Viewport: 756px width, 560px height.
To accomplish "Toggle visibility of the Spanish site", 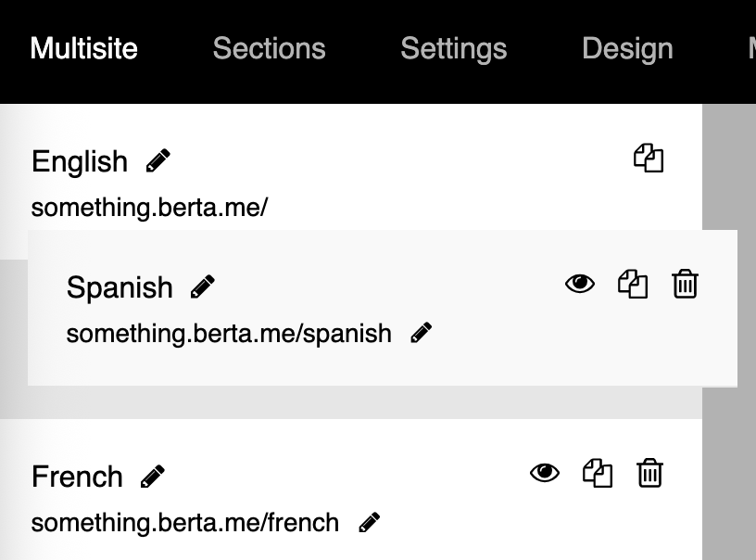I will point(580,284).
